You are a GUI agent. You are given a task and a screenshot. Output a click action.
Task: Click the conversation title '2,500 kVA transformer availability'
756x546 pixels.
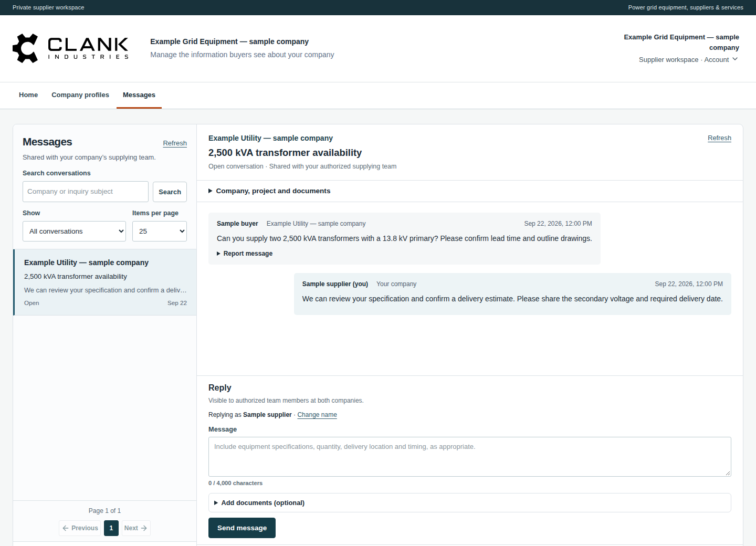pos(285,153)
